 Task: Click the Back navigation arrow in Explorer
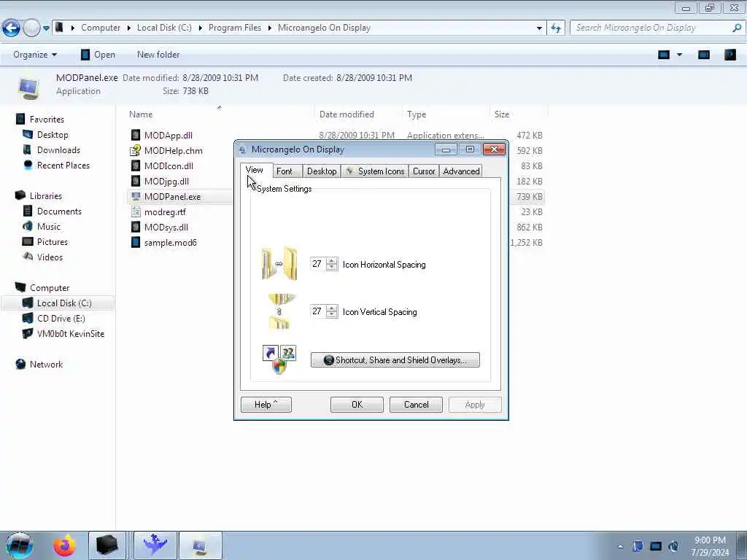(11, 28)
